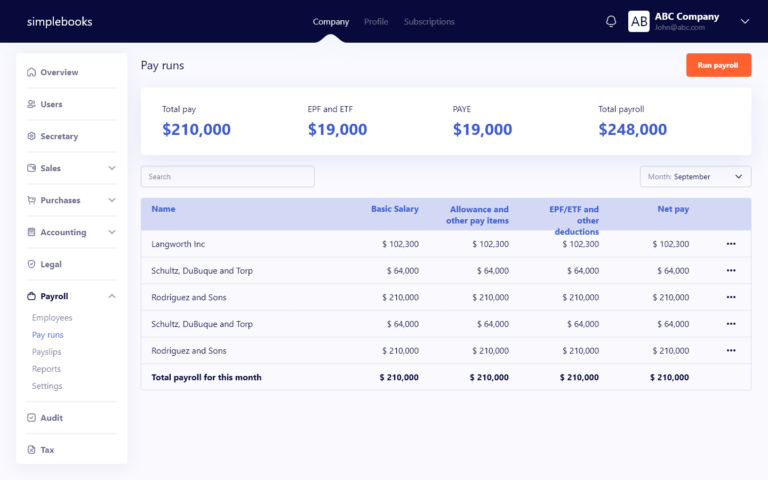
Task: Click the AB company avatar
Action: pos(638,21)
